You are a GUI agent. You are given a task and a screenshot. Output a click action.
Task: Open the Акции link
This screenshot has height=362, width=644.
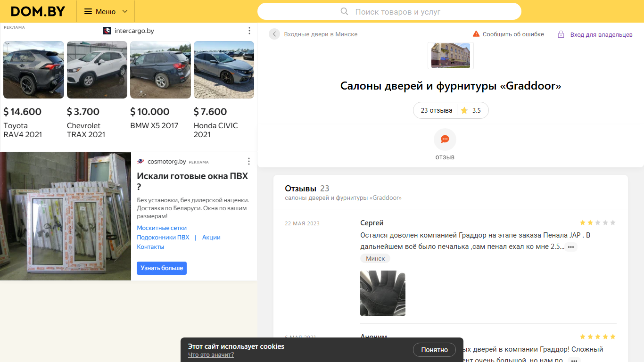211,237
